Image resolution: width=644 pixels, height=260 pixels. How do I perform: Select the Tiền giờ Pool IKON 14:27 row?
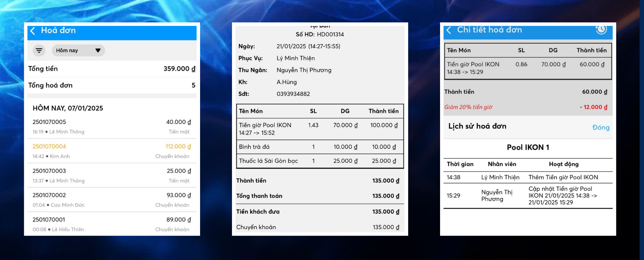tap(320, 129)
